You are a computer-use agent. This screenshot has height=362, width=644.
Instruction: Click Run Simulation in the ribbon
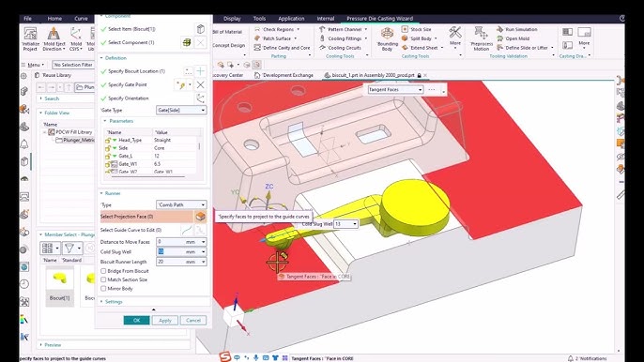coord(516,29)
